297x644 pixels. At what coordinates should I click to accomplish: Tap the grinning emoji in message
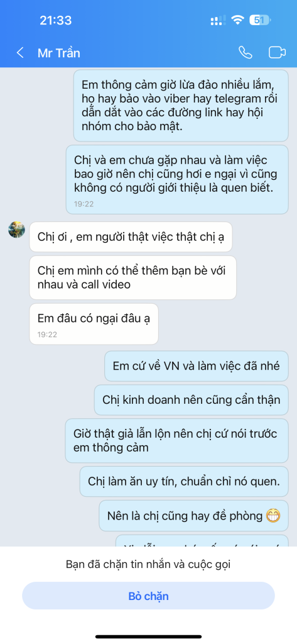coord(273,516)
